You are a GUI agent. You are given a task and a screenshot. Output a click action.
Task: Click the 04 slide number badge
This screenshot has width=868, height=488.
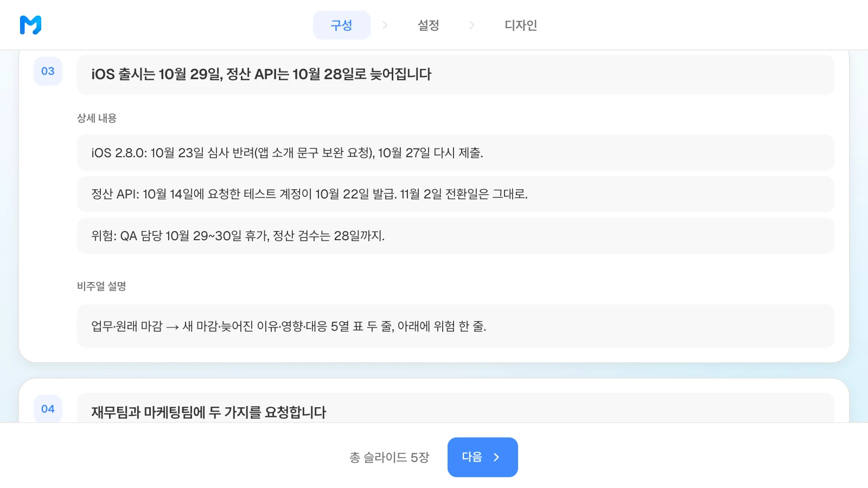tap(48, 409)
